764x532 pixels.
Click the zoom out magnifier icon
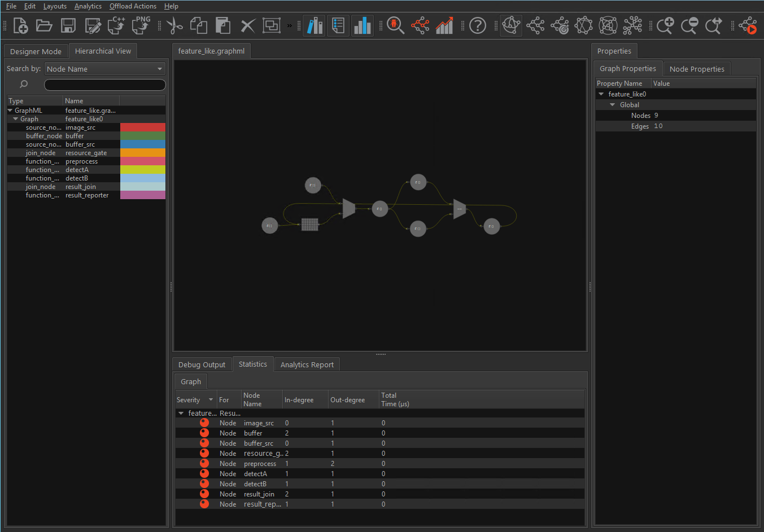tap(689, 25)
